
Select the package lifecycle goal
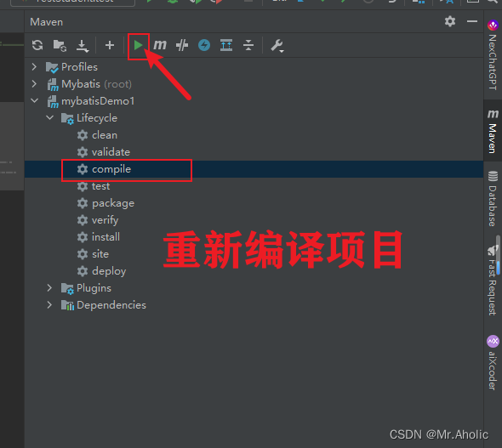click(x=113, y=203)
